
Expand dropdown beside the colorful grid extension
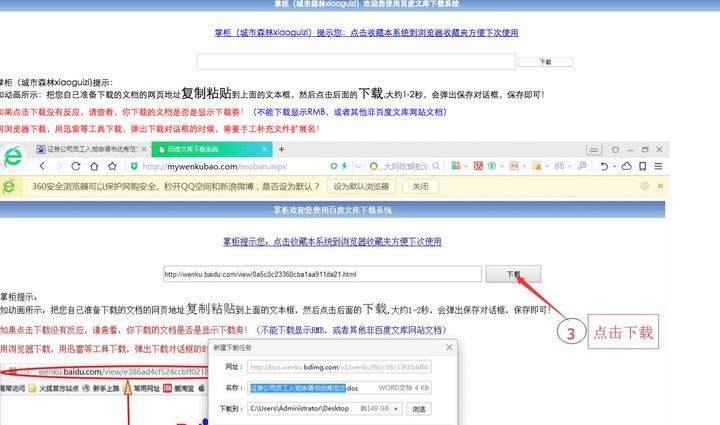(x=465, y=167)
